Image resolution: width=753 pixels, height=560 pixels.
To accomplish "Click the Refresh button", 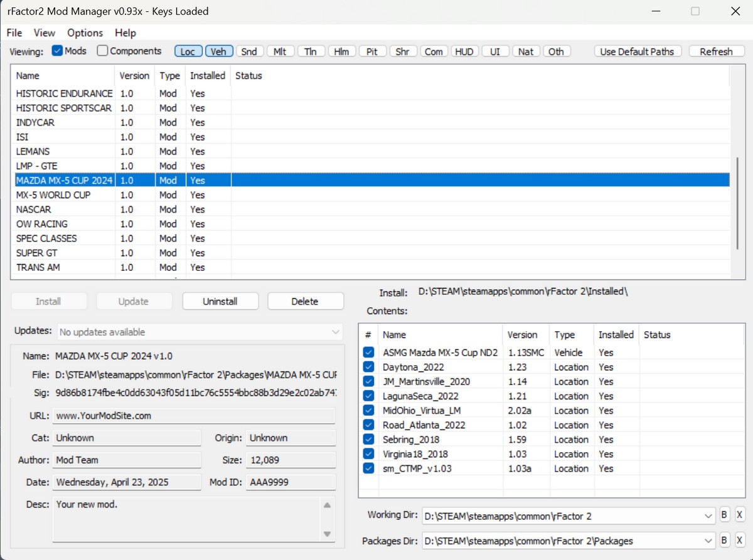I will click(717, 51).
